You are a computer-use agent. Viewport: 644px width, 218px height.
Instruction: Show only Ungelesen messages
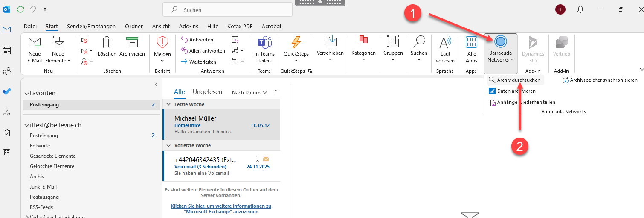click(x=207, y=92)
